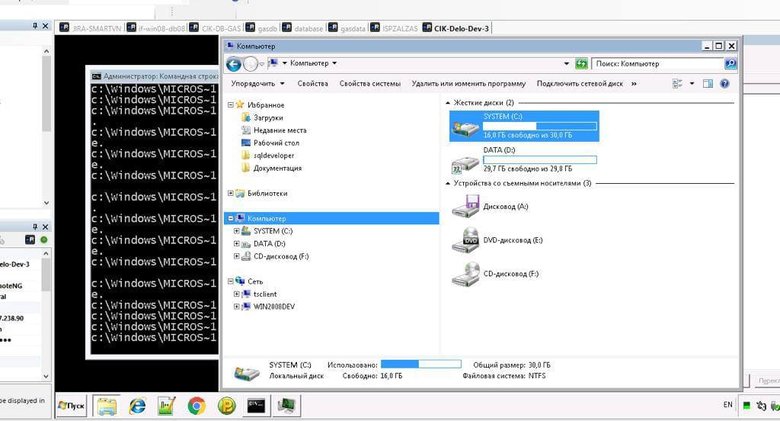The image size is (780, 421).
Task: Open the help question mark icon
Action: pos(724,84)
